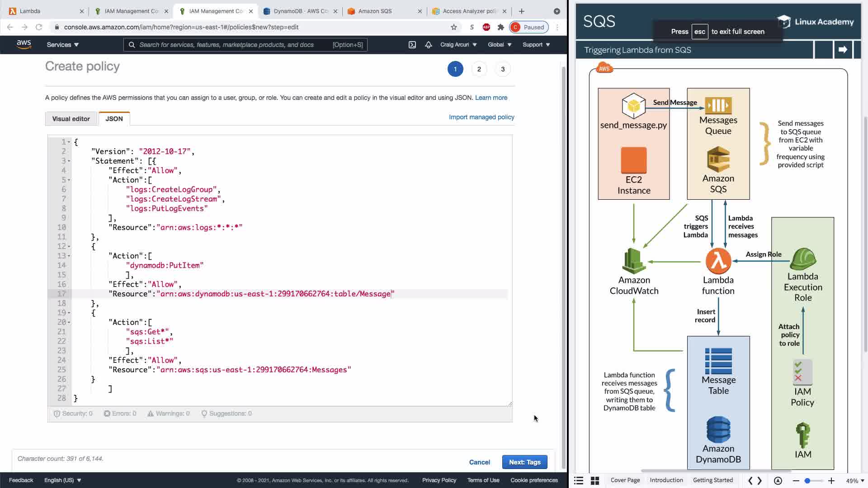Go to next slide arrow in diagram header
This screenshot has height=488, width=868.
842,50
